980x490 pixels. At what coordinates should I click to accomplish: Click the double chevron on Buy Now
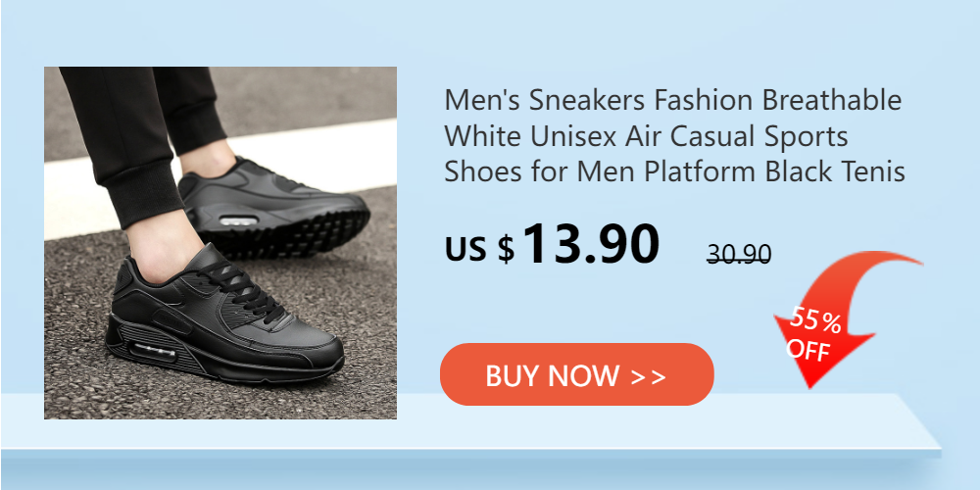pyautogui.click(x=648, y=377)
